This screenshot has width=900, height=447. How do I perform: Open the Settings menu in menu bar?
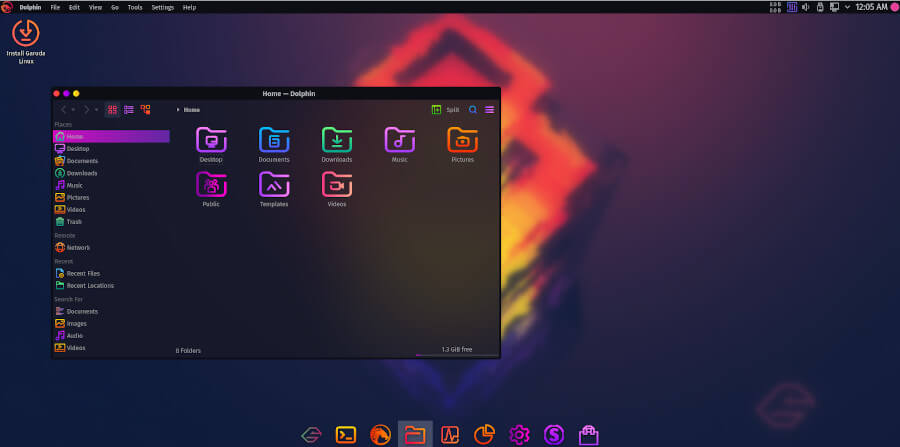click(162, 7)
